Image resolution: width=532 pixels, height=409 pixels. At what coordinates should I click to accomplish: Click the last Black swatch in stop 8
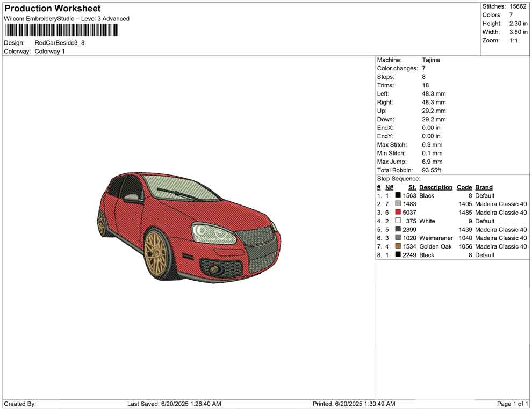click(398, 255)
